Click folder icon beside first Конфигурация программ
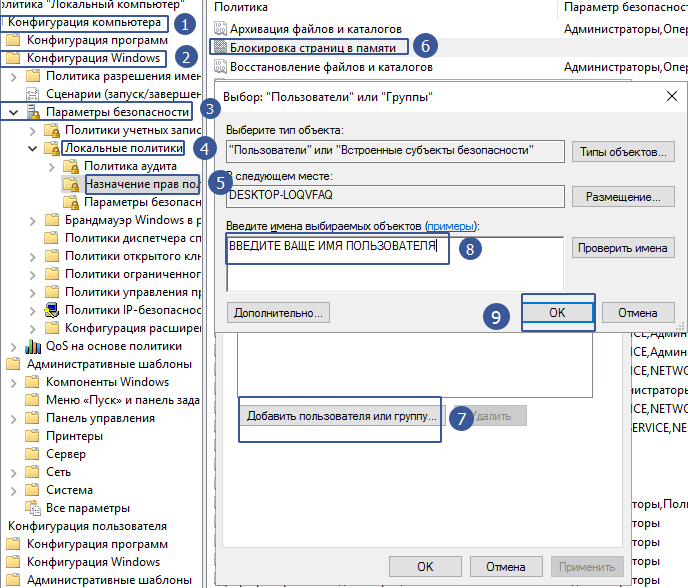Screen dimensions: 688x588 tap(13, 40)
